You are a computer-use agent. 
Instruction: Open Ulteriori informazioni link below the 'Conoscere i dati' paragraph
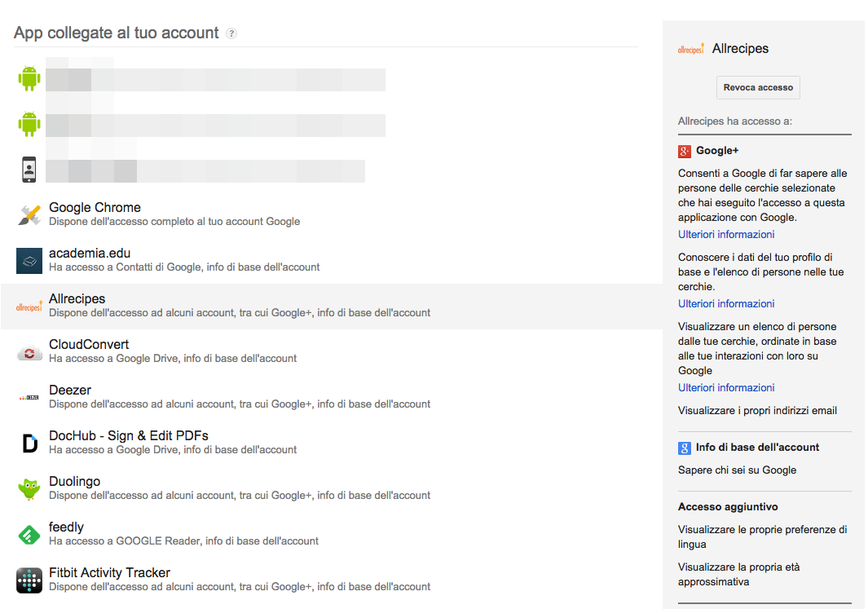click(726, 304)
